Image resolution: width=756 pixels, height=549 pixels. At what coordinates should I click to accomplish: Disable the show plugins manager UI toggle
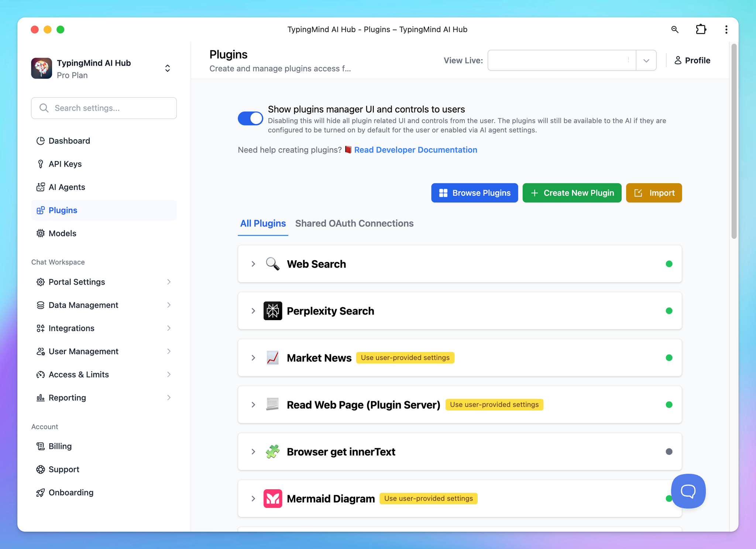click(x=250, y=119)
